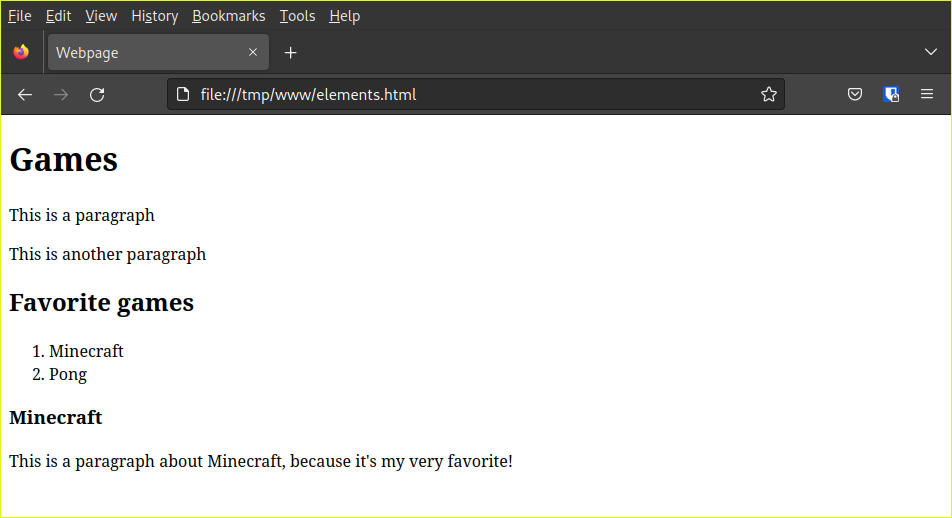Save page to Pocket
The width and height of the screenshot is (952, 518).
point(855,94)
